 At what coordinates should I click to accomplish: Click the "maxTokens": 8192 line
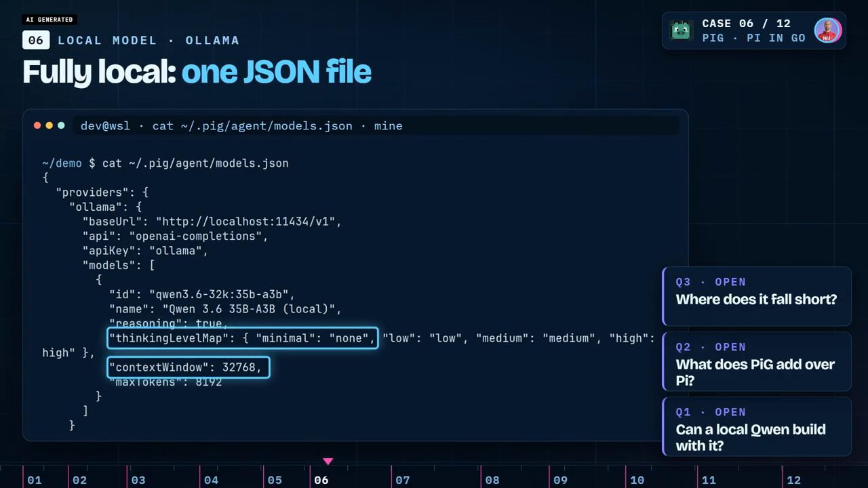pos(165,382)
